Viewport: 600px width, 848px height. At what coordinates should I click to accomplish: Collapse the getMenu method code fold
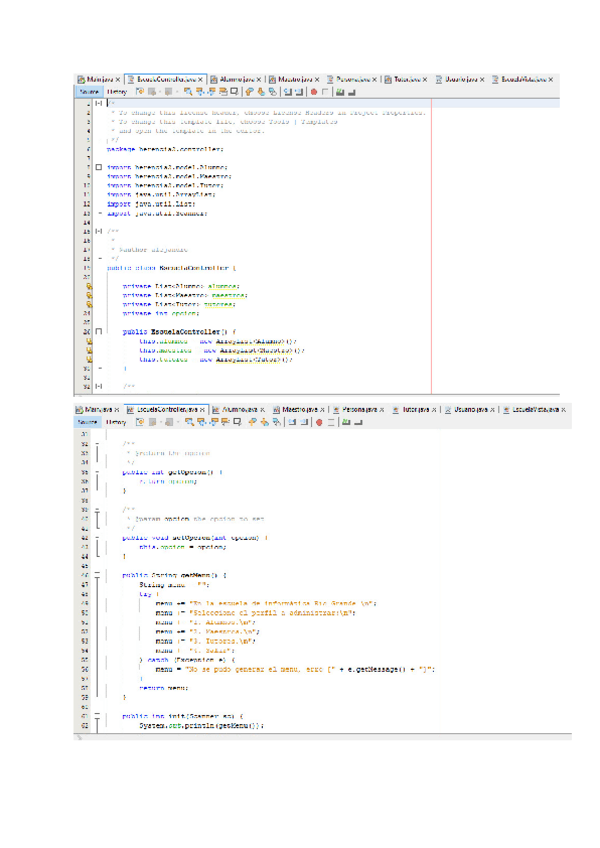[x=98, y=576]
